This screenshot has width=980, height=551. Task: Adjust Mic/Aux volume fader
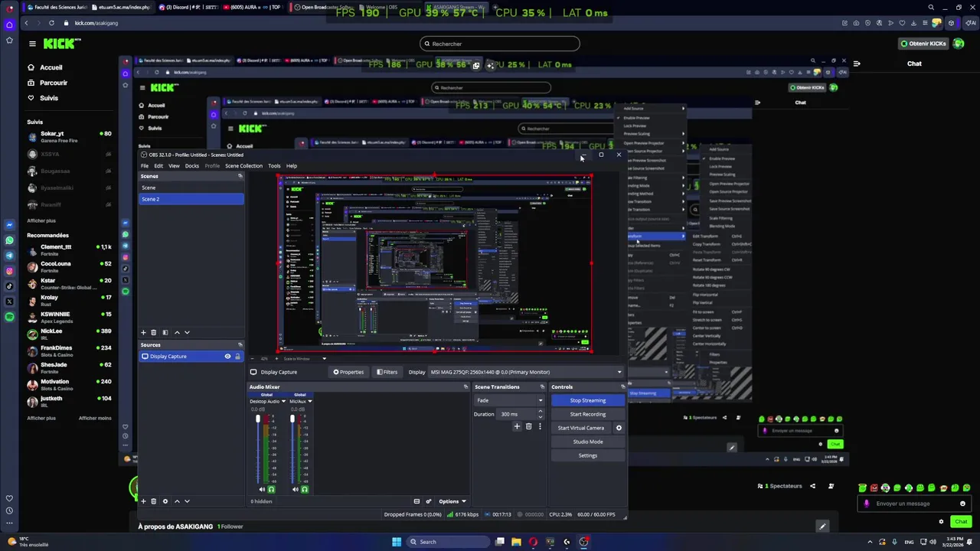point(292,419)
